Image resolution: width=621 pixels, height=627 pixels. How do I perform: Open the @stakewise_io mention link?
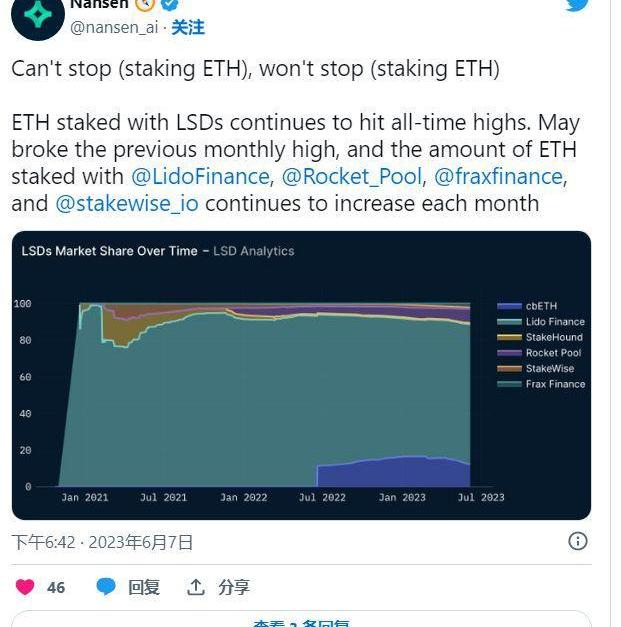click(x=126, y=204)
